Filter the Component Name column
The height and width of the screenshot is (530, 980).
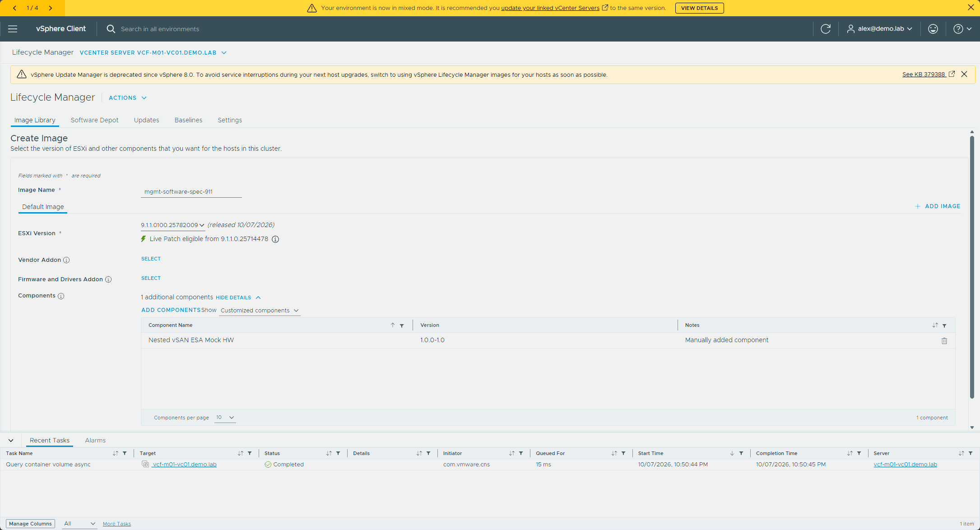[402, 325]
